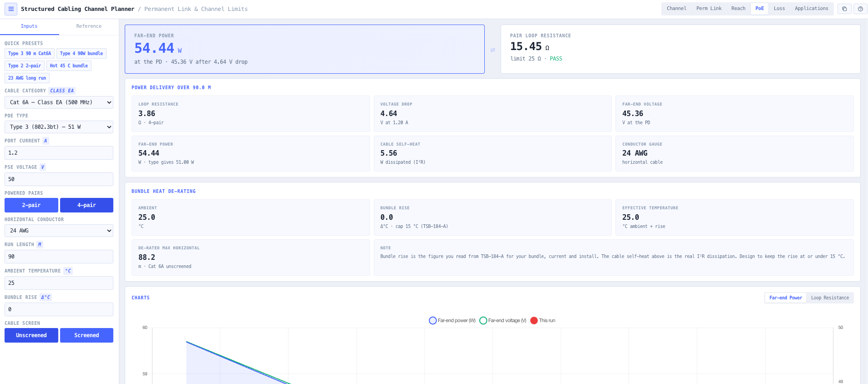Set cable screen to Screened
Screen dimensions: 868x384
(86, 335)
